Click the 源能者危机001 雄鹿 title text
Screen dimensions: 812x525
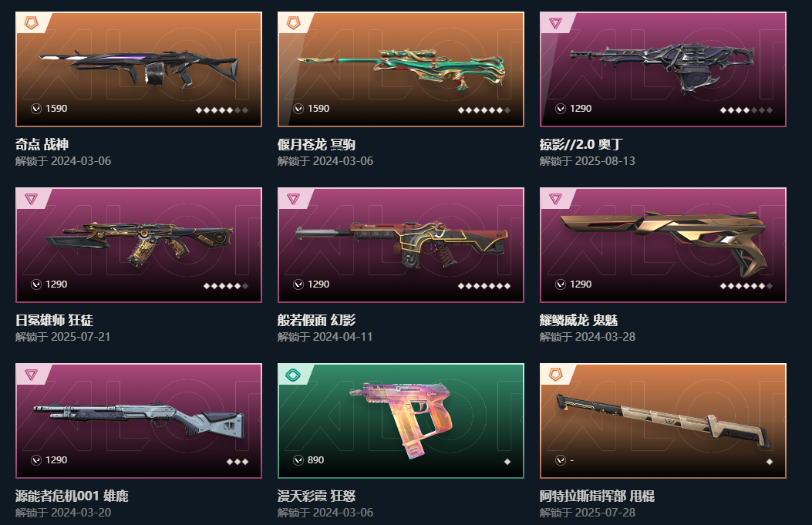pos(72,496)
